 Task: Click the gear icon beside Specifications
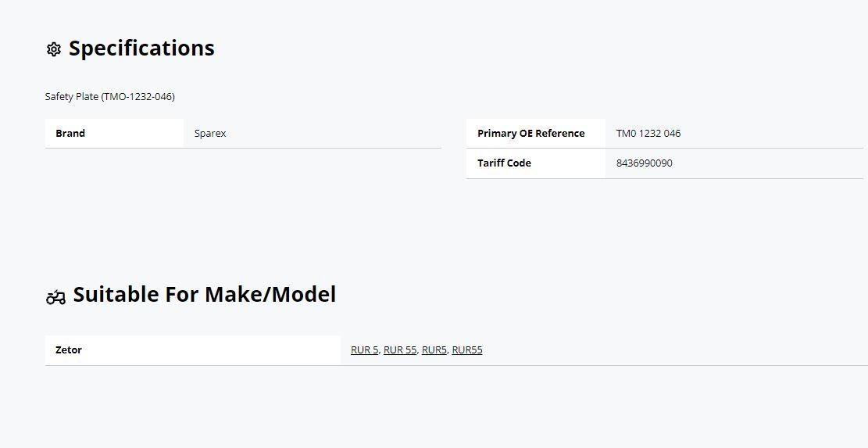[54, 49]
